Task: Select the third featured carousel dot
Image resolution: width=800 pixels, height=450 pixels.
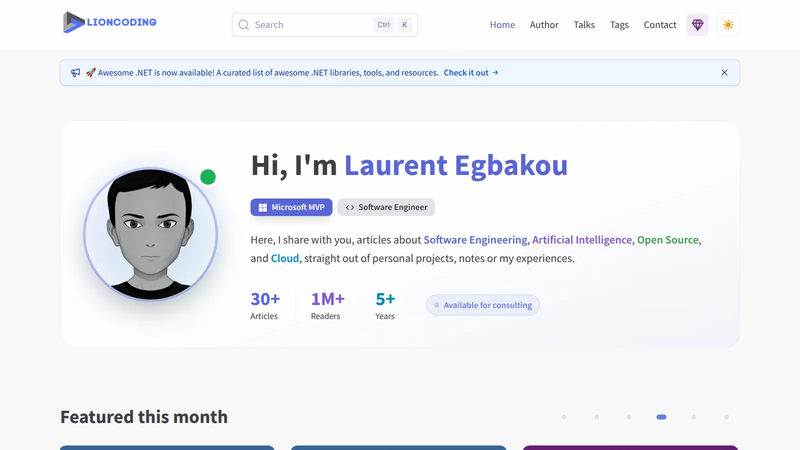Action: tap(629, 417)
